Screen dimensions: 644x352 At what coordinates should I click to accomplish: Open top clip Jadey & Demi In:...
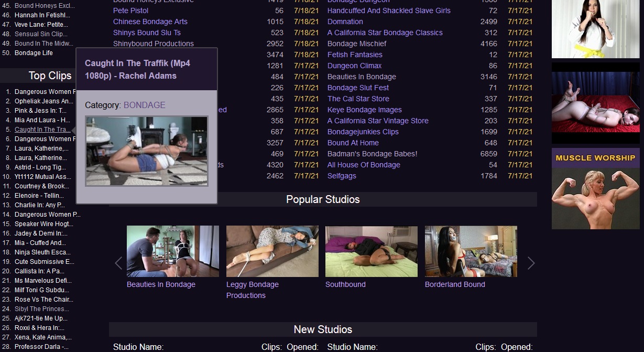[x=41, y=233]
